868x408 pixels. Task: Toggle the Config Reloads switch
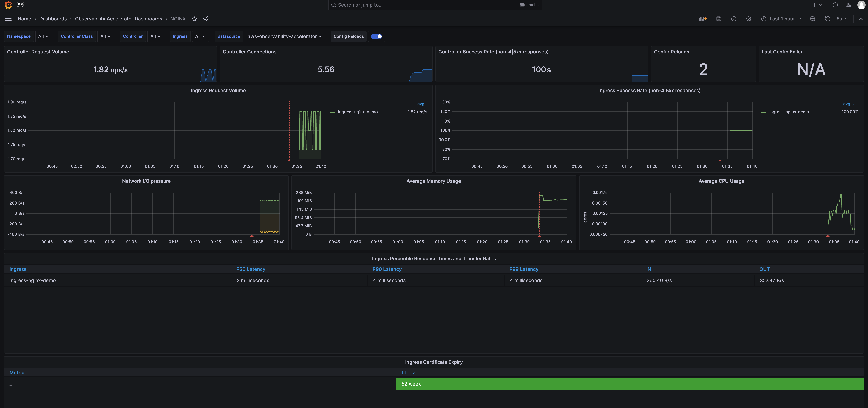(376, 36)
